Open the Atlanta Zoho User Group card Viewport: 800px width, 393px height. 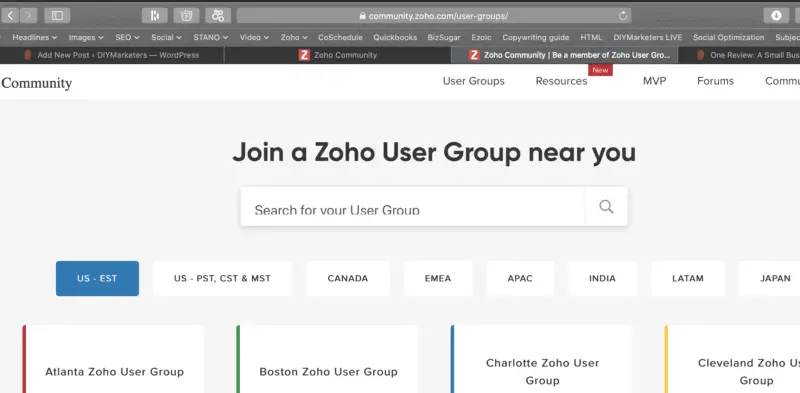click(x=113, y=359)
